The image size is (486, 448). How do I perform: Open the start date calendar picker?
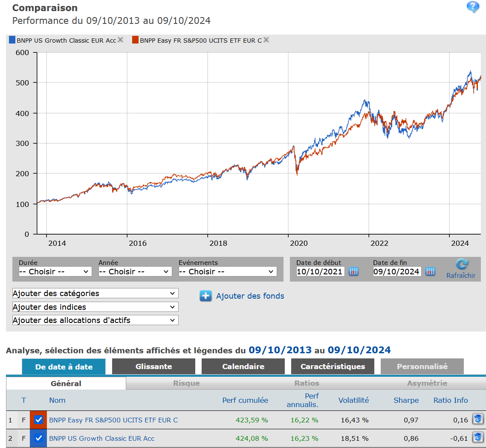pos(353,271)
